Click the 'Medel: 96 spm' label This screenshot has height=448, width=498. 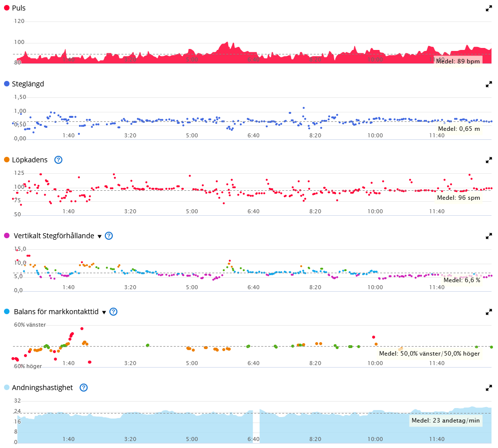459,197
